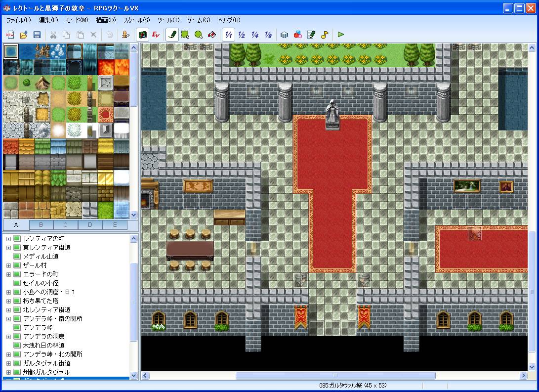Click the Paste clipboard icon

pos(80,35)
